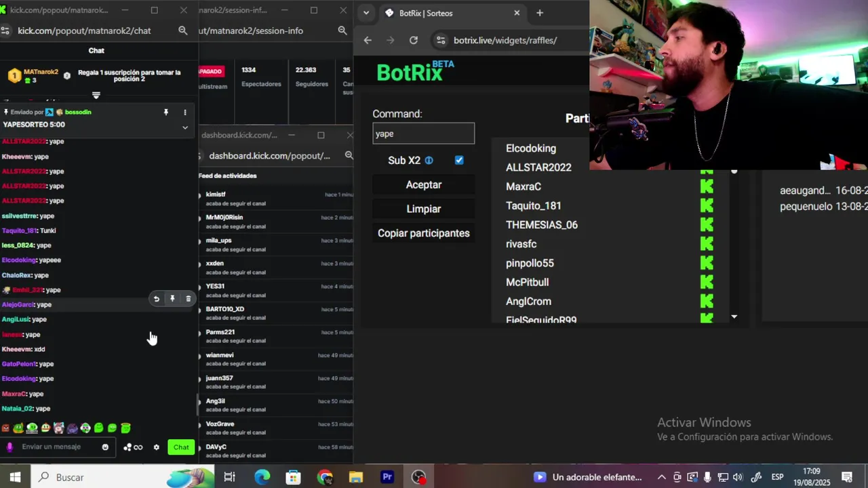Image resolution: width=868 pixels, height=488 pixels.
Task: Click the search icon in the kick.com chat window address bar
Action: point(182,30)
